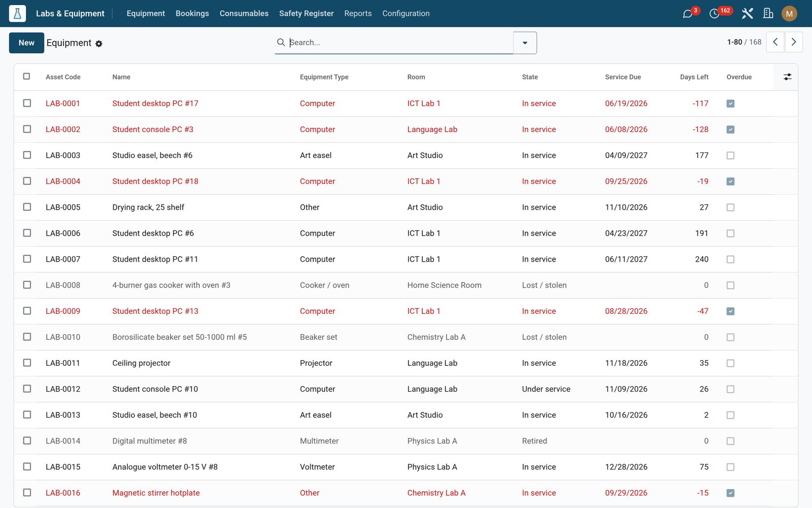
Task: Sort by the Days Left column header
Action: pyautogui.click(x=694, y=77)
